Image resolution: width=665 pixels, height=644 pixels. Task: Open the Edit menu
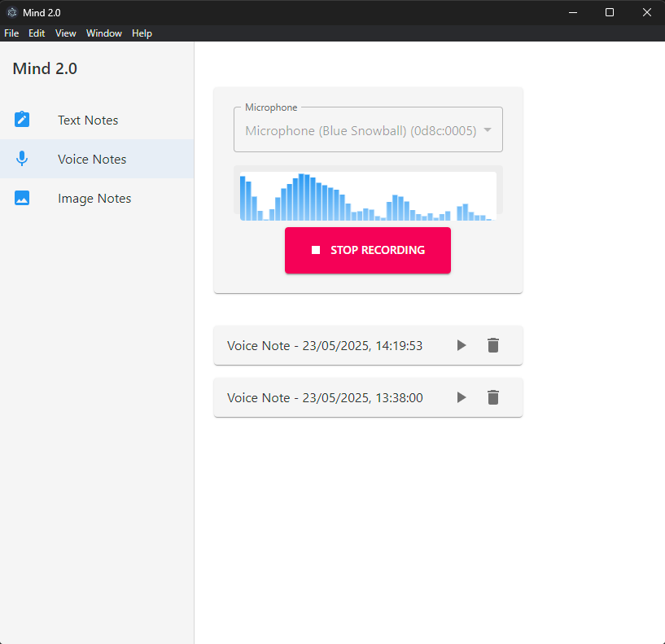[37, 33]
